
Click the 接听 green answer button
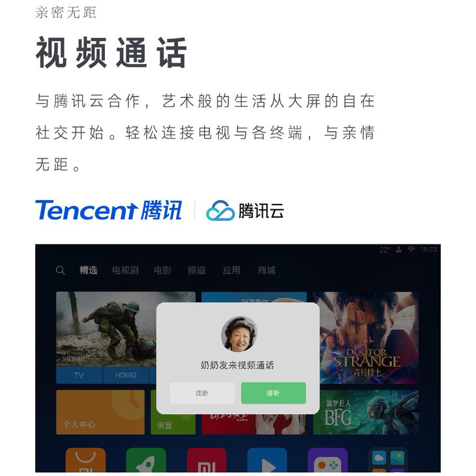click(x=273, y=393)
